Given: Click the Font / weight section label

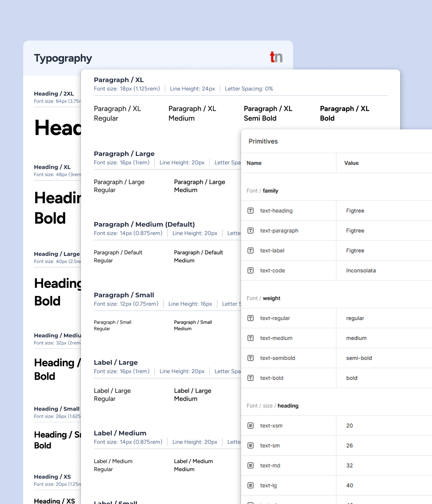Looking at the screenshot, I should 263,298.
